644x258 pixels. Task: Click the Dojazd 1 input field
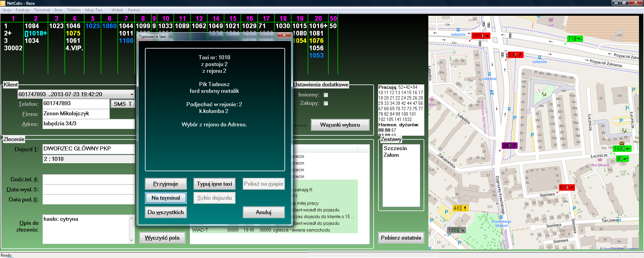click(x=89, y=149)
